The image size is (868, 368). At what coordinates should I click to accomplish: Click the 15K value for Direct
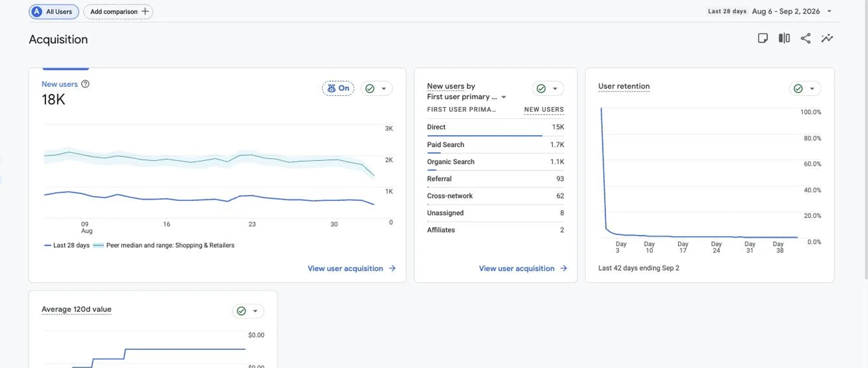coord(558,127)
